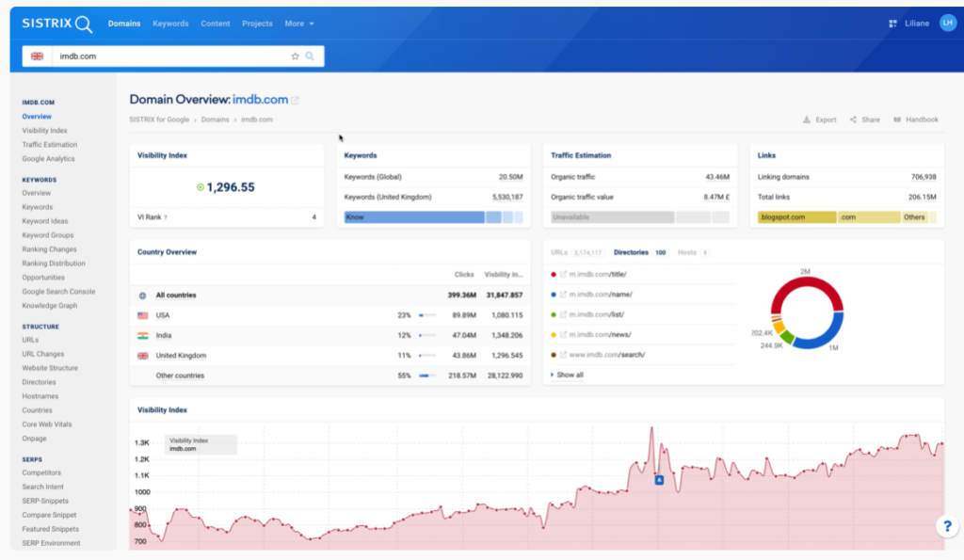Click the search magnifier icon in search bar
Viewport: 964px width, 560px height.
(x=310, y=56)
